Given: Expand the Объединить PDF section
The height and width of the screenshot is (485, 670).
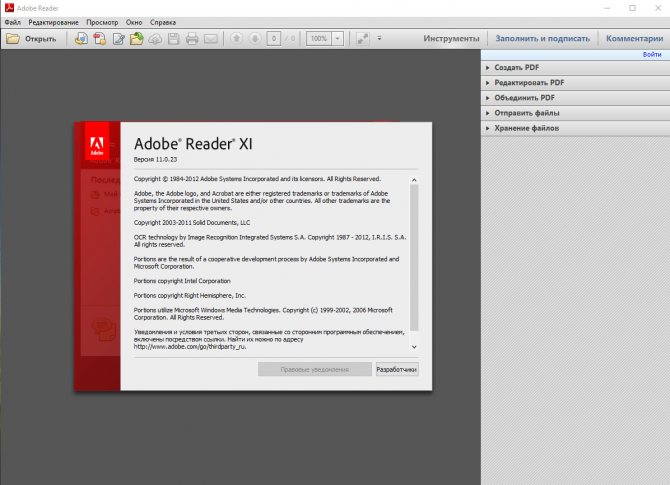Looking at the screenshot, I should click(x=575, y=98).
